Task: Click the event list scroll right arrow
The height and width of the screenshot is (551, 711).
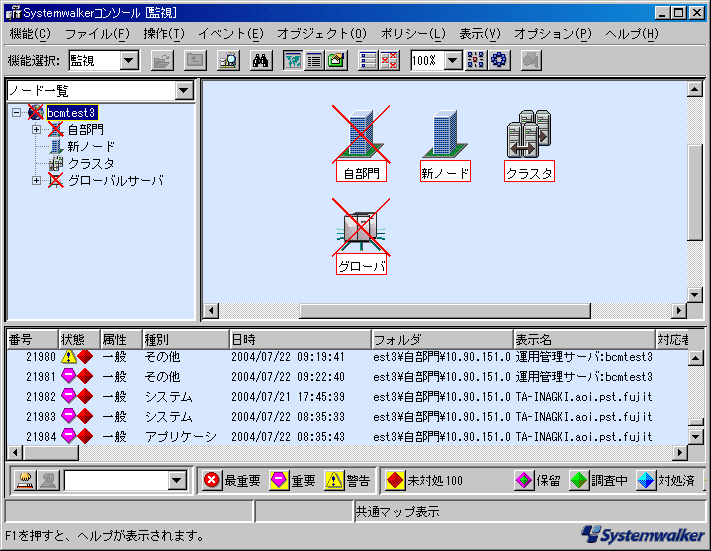Action: click(x=679, y=453)
